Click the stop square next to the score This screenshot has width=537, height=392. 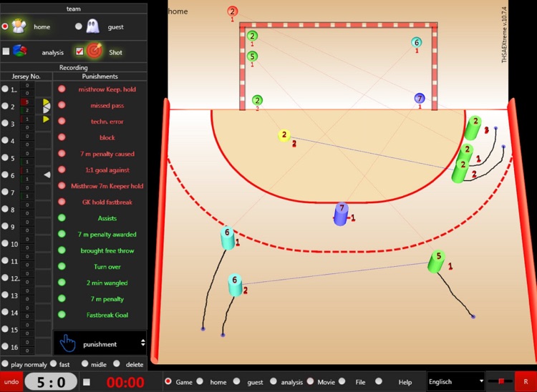coord(87,382)
